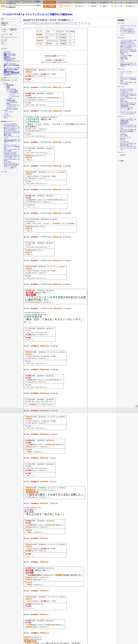Open カオスバトルロイヤル in the left menu
This screenshot has width=138, height=644.
pos(10,64)
